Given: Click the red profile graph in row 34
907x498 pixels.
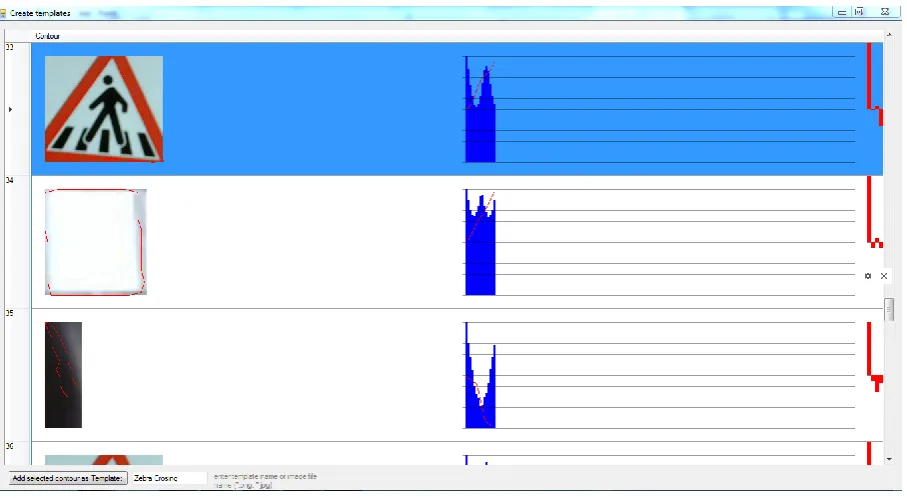Looking at the screenshot, I should [x=875, y=212].
